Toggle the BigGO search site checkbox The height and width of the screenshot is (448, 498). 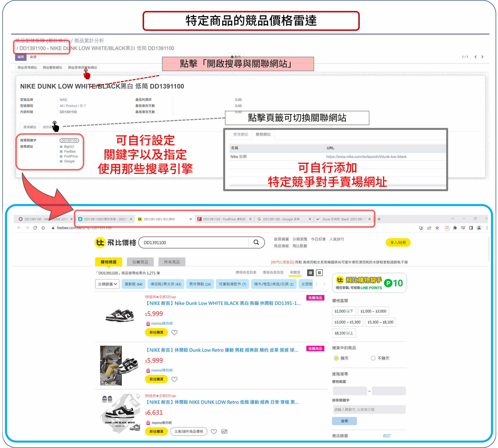pos(61,147)
